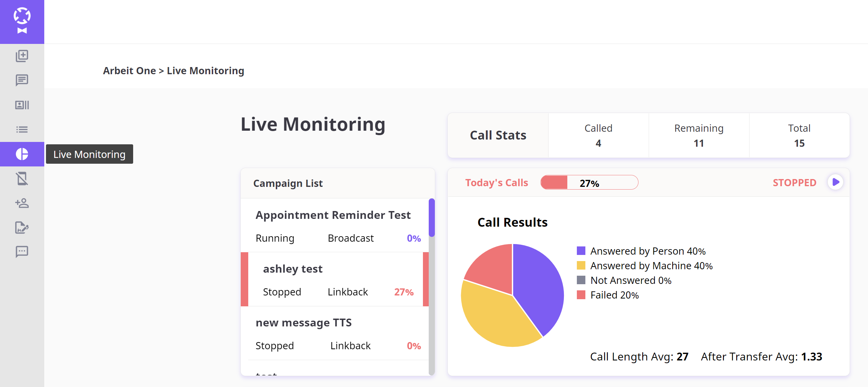Click the Not Answered legend swatch
Image resolution: width=868 pixels, height=387 pixels.
point(581,280)
